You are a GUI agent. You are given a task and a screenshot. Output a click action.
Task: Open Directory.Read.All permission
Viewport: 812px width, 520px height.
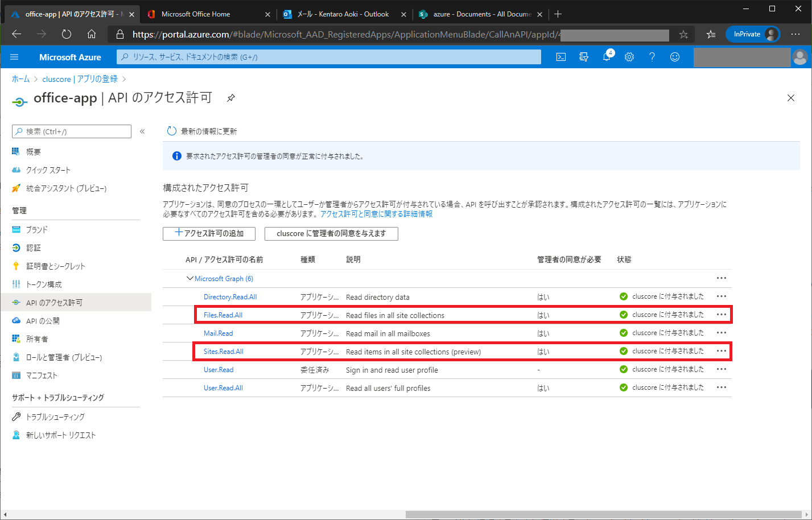pos(230,297)
